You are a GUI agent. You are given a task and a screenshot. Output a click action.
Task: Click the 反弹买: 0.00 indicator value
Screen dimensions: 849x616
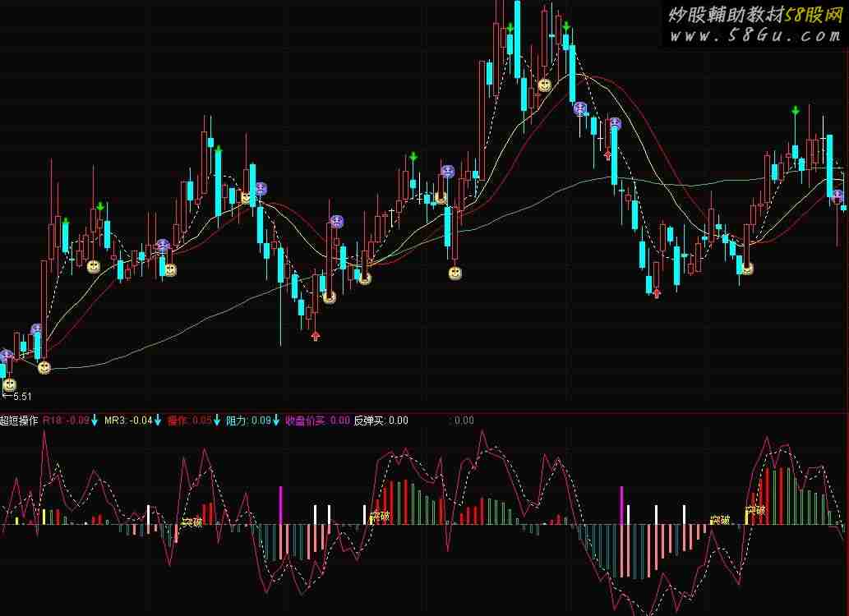click(x=381, y=420)
